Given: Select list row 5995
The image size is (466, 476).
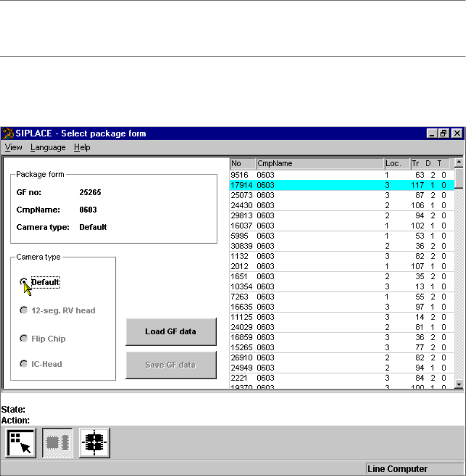Looking at the screenshot, I should [342, 236].
